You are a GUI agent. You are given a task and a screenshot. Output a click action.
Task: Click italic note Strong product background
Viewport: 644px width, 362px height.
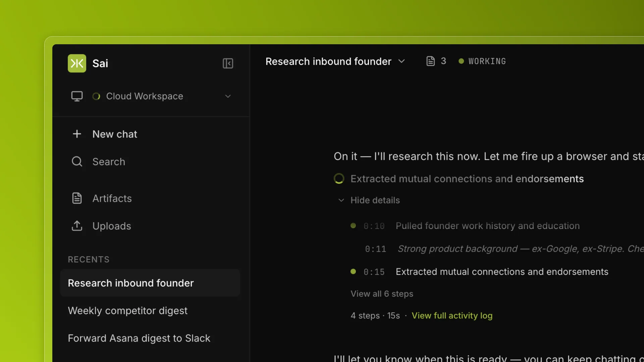521,249
